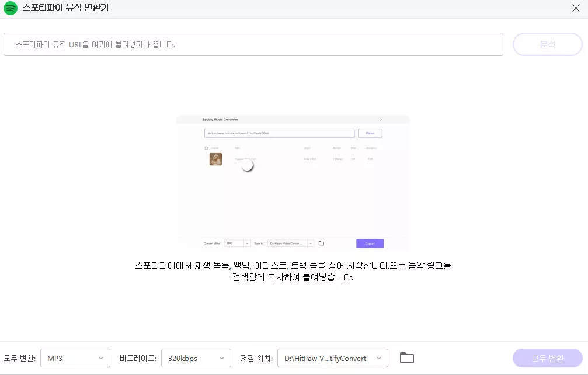
Task: Click the 모두 변환 label beside format dropdown
Action: click(19, 358)
